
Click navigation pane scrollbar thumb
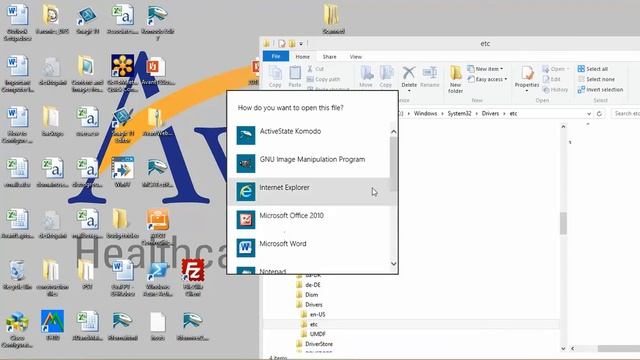(x=563, y=223)
